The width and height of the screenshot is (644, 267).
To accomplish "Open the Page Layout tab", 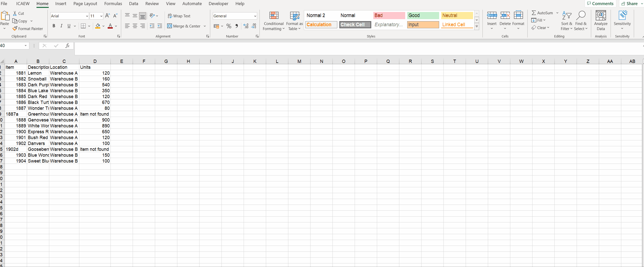I will point(85,4).
